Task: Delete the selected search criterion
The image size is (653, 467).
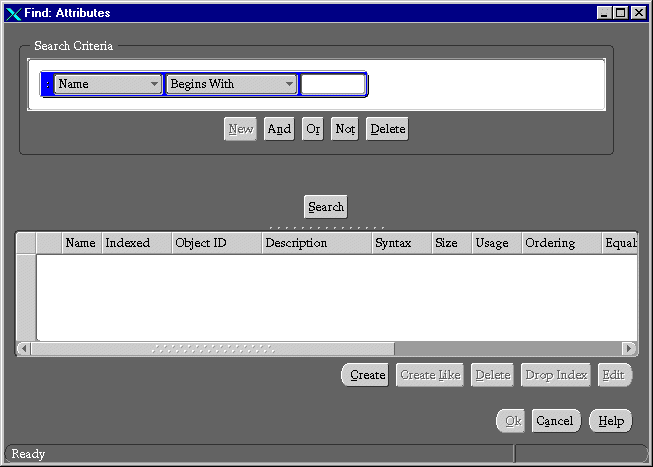Action: pyautogui.click(x=387, y=129)
